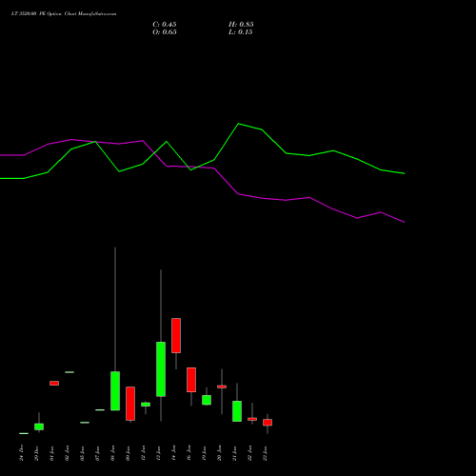The image size is (476, 476).
Task: Click the '21 Jan' date label
Action: [235, 453]
